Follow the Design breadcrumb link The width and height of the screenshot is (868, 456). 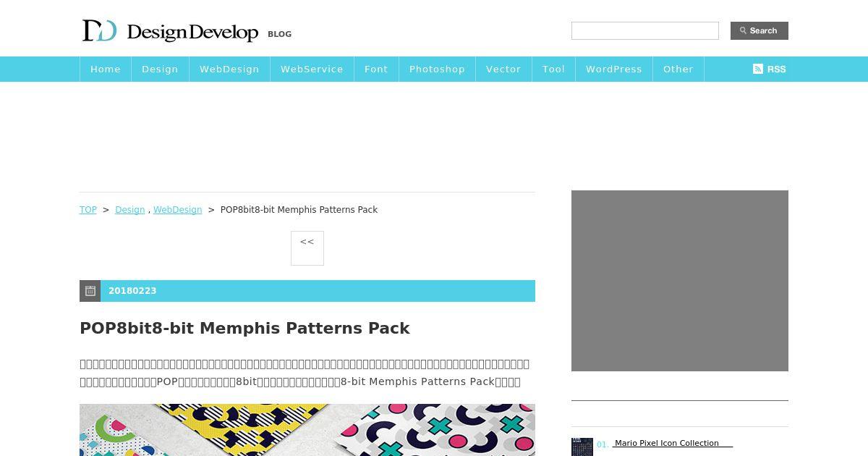130,210
